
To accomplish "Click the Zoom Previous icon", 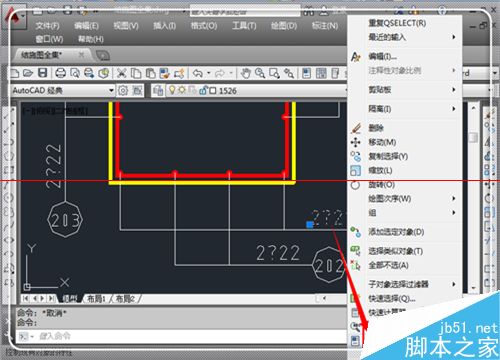I will pyautogui.click(x=289, y=73).
